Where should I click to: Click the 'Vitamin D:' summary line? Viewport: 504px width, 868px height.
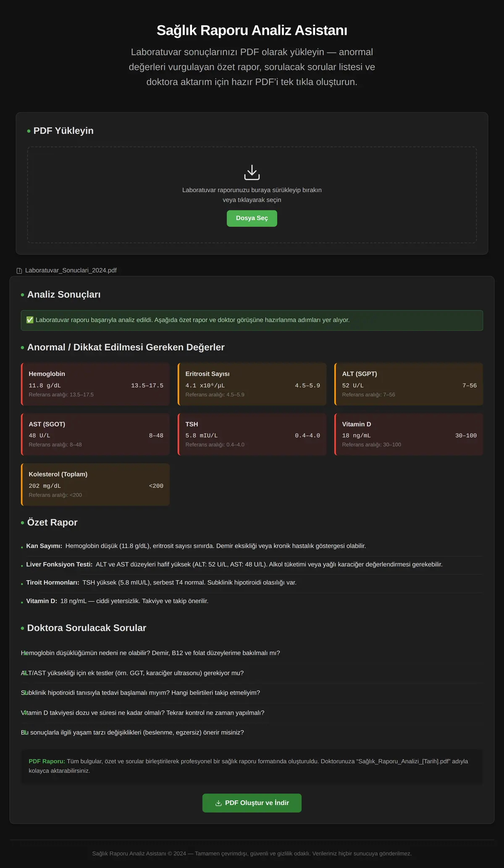point(252,601)
